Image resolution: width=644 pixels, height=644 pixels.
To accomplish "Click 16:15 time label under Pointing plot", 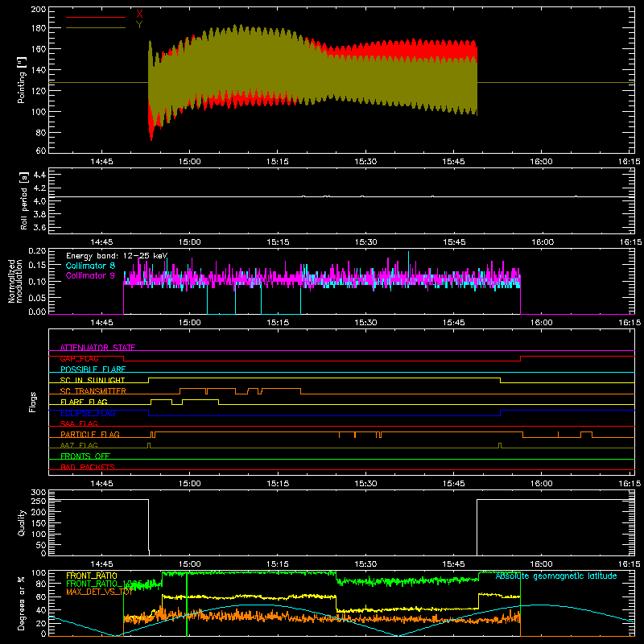I will tap(630, 162).
